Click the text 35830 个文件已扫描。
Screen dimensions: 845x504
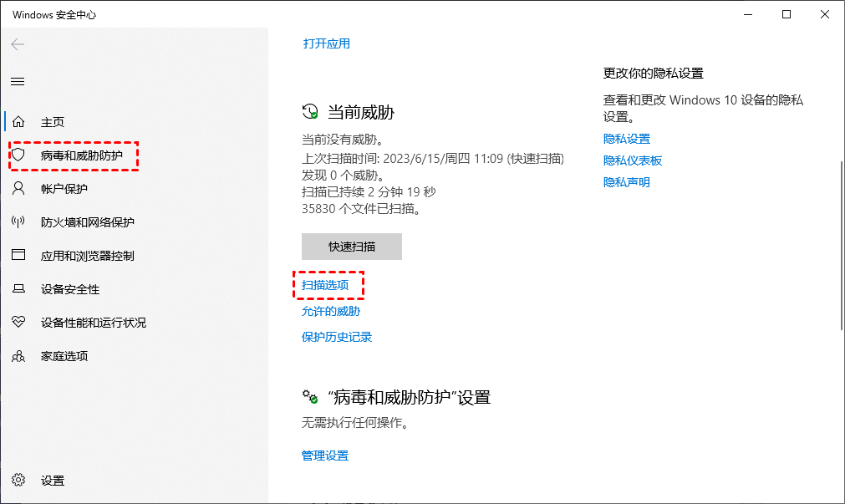click(x=361, y=209)
